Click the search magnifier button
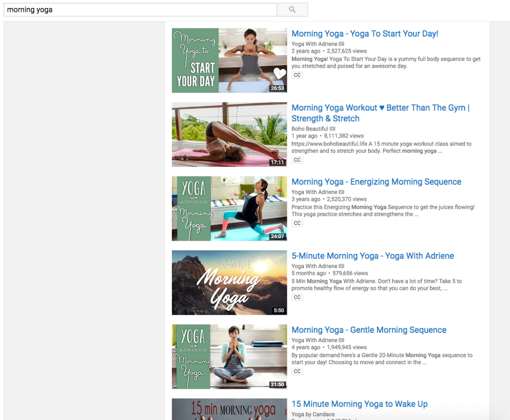Screen dimensions: 510x420 [x=292, y=10]
